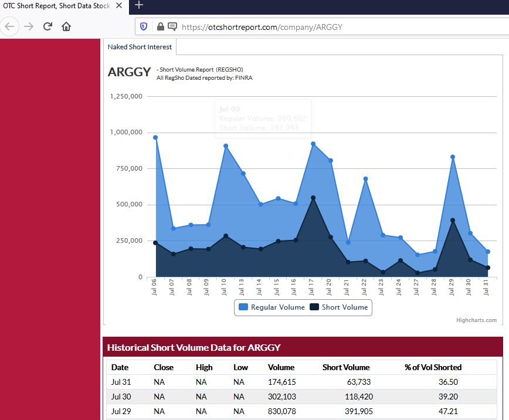Reload the current page

click(48, 26)
